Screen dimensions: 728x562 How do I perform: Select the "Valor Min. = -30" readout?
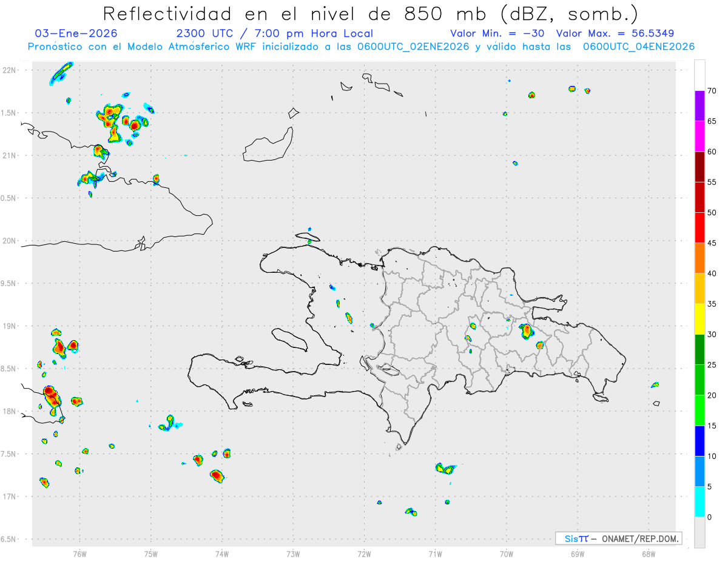click(x=497, y=33)
